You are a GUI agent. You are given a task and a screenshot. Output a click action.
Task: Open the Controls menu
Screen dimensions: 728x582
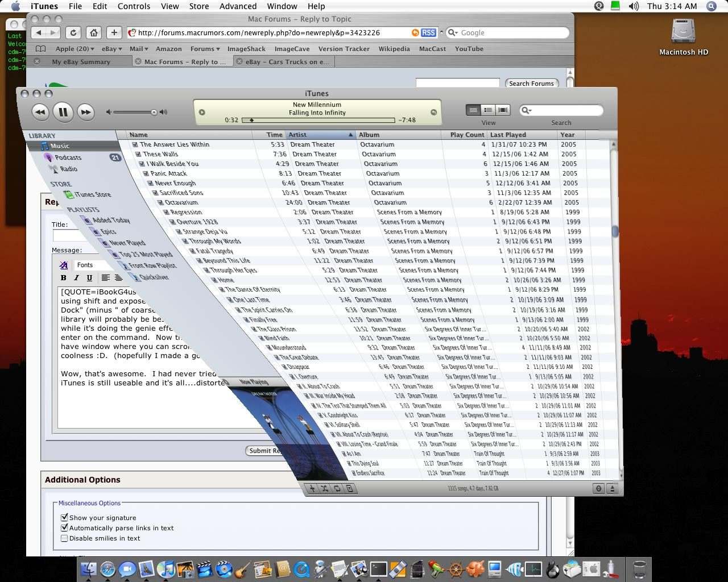point(134,6)
